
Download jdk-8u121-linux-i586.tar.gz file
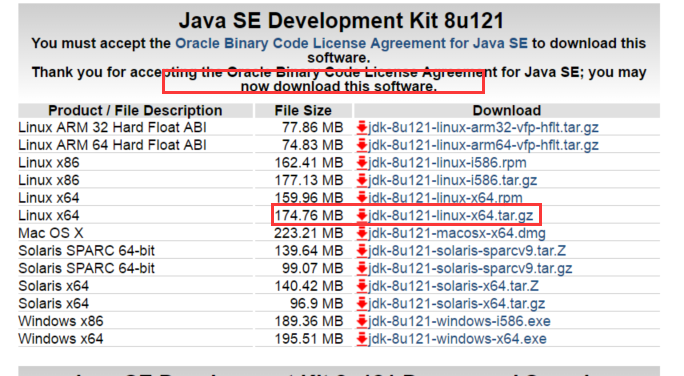(452, 180)
